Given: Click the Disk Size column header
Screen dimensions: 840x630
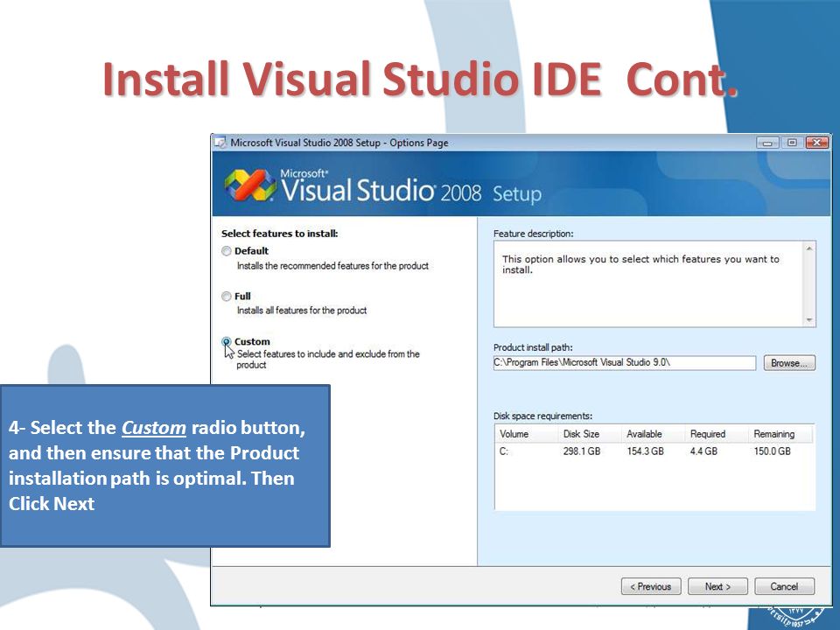Looking at the screenshot, I should click(x=589, y=434).
